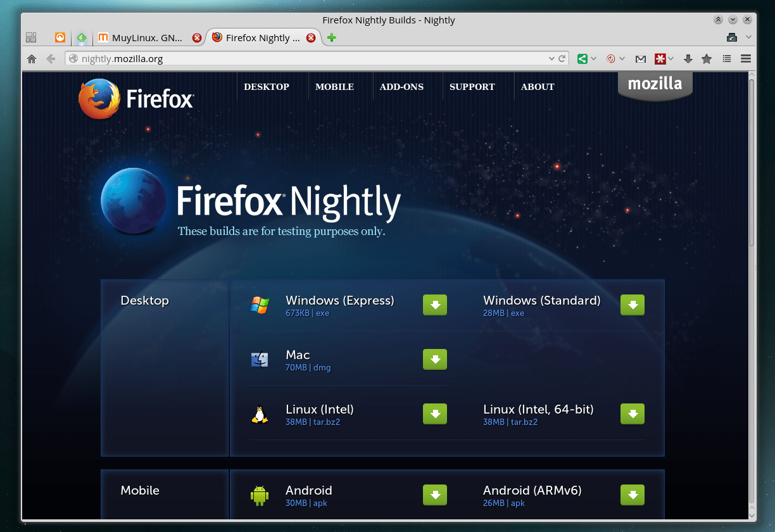The height and width of the screenshot is (532, 775).
Task: Switch to the MuyLinux tab
Action: point(146,38)
